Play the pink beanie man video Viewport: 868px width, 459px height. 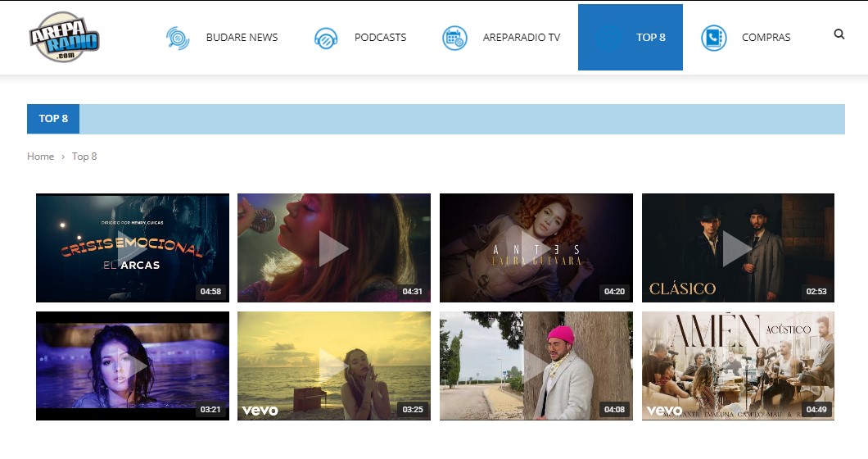click(x=536, y=366)
